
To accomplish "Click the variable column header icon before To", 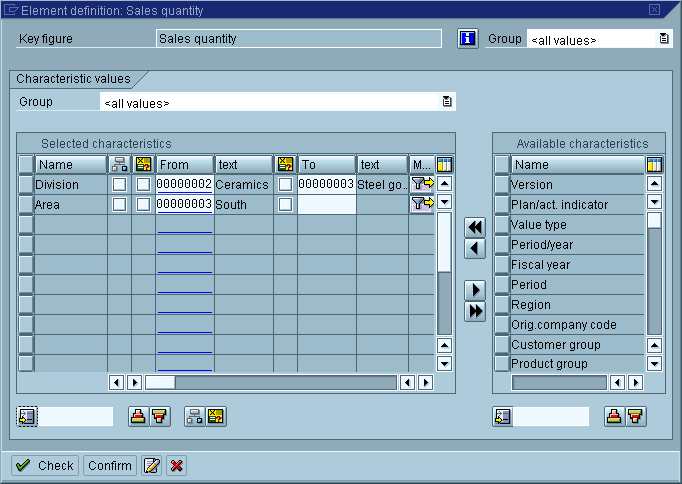I will [285, 164].
